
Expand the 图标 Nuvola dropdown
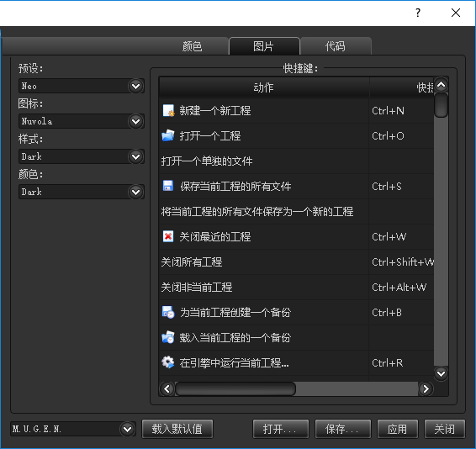pos(82,121)
